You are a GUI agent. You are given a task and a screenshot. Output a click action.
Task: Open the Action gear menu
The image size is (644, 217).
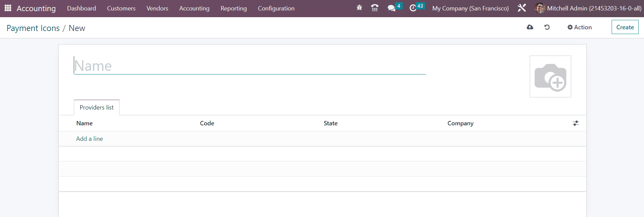pos(579,27)
